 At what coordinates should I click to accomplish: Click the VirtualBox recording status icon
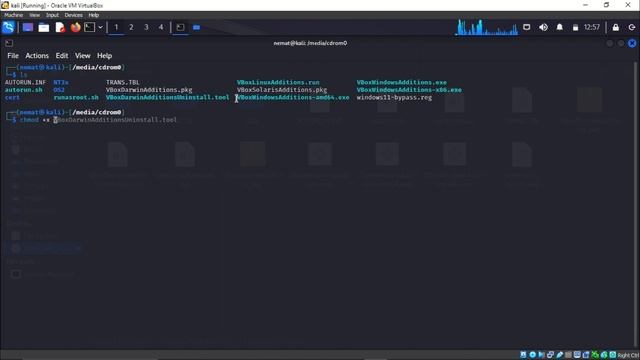coord(586,355)
